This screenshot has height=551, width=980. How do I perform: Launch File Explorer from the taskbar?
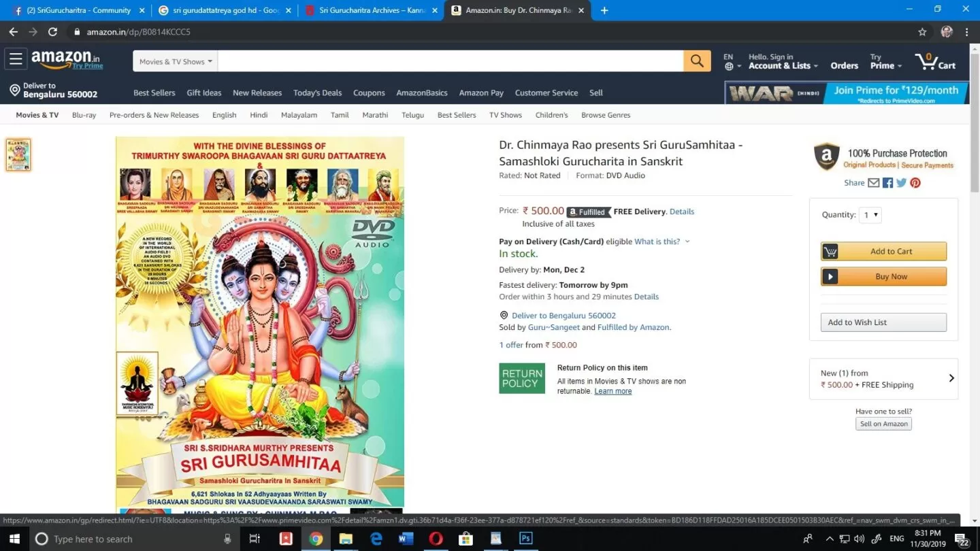[346, 539]
